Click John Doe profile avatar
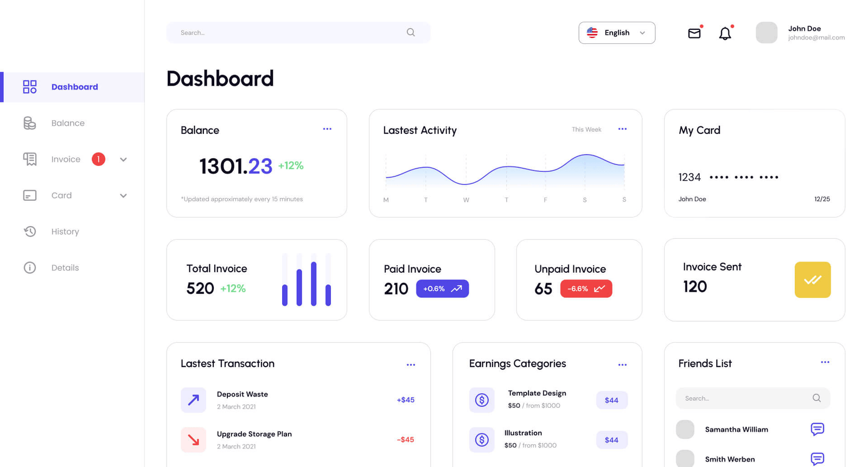 [x=766, y=33]
